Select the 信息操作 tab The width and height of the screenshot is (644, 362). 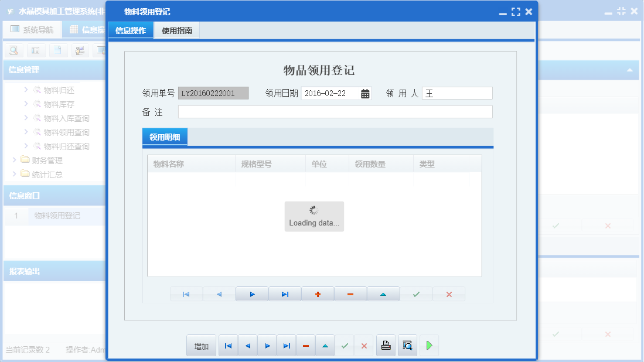(130, 30)
